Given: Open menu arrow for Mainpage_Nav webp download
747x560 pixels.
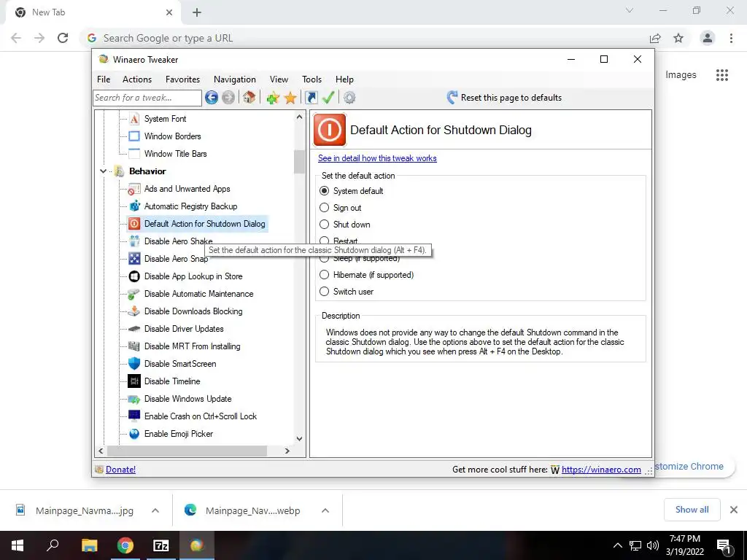Looking at the screenshot, I should click(325, 510).
